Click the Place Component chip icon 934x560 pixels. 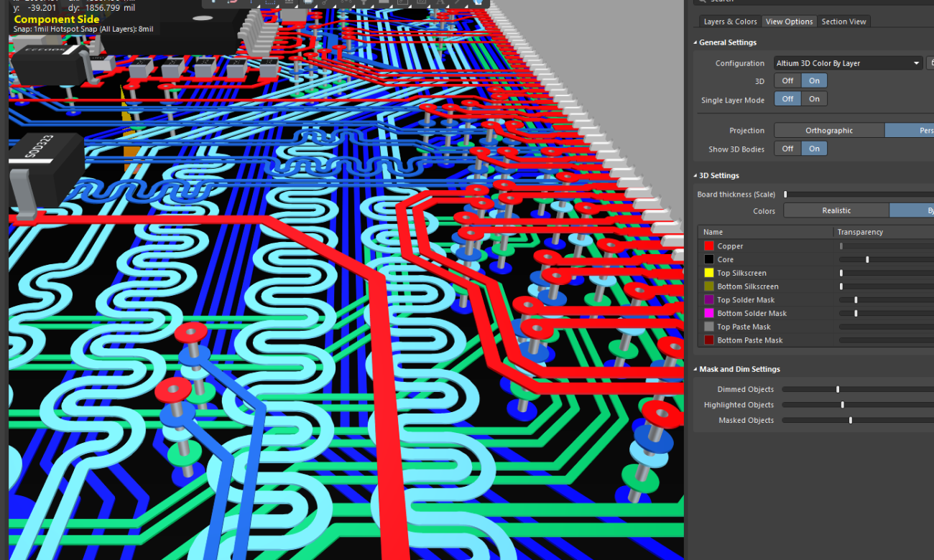(x=308, y=3)
